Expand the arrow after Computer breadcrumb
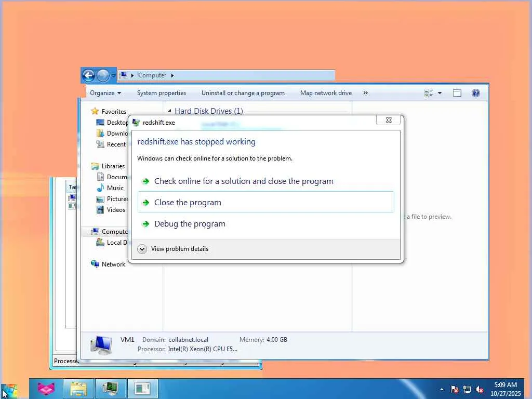The image size is (532, 399). click(x=172, y=75)
